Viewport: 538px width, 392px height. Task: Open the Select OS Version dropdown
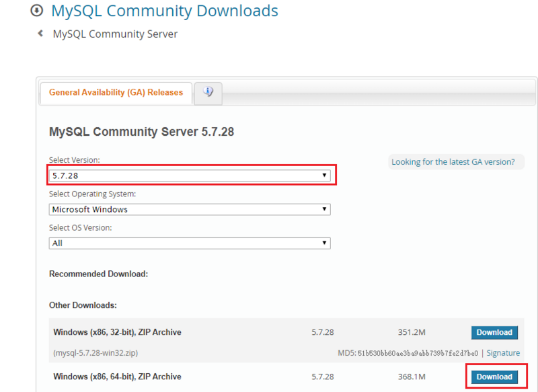coord(190,243)
